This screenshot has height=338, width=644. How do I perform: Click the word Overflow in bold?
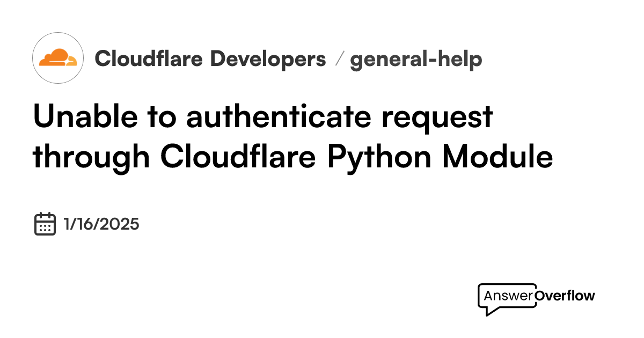tap(565, 296)
